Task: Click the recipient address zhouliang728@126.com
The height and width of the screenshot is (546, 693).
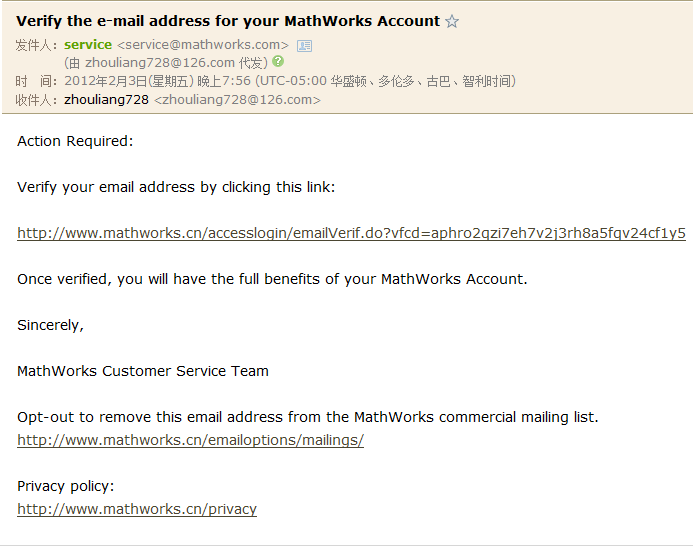Action: pos(237,100)
